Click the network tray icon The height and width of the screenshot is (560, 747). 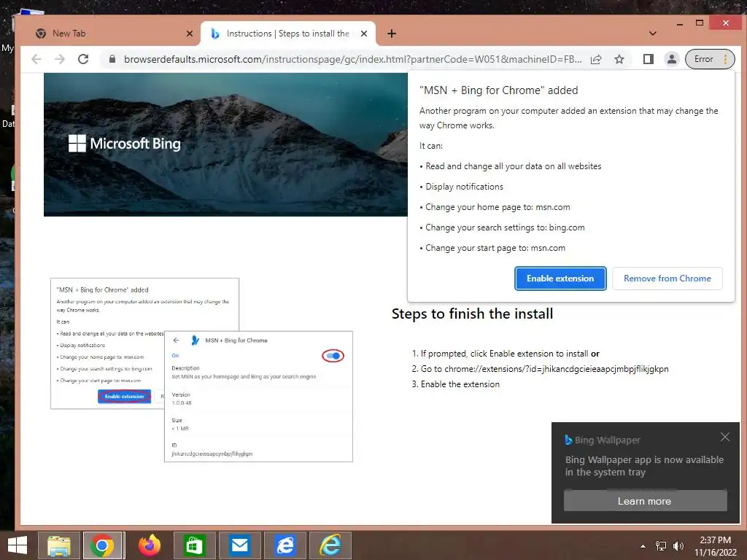click(x=661, y=546)
